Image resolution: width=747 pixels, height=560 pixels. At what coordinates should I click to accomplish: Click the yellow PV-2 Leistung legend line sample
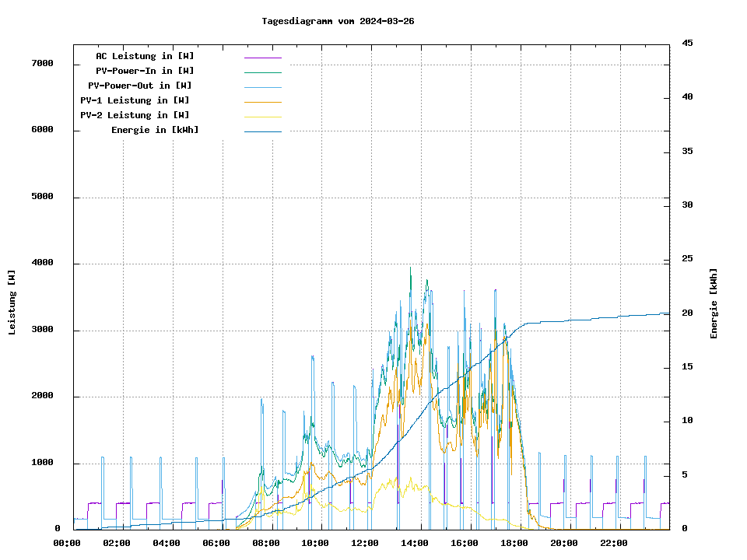[262, 116]
